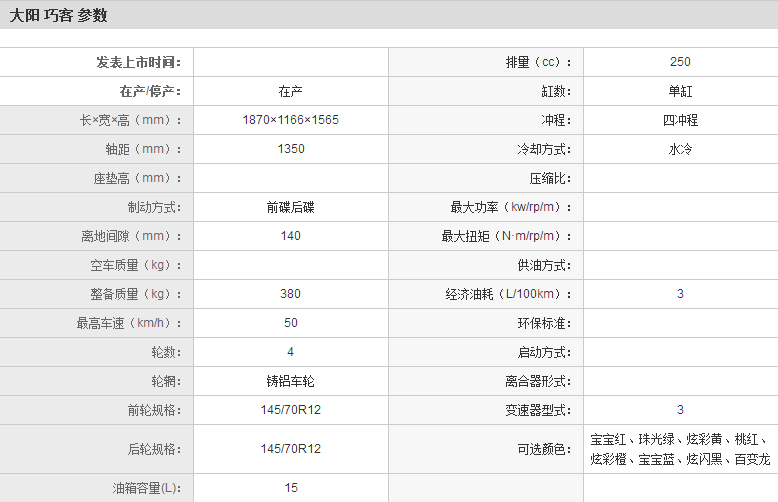The width and height of the screenshot is (778, 502).
Task: Click the 整备质量 value 380
Action: coord(290,294)
